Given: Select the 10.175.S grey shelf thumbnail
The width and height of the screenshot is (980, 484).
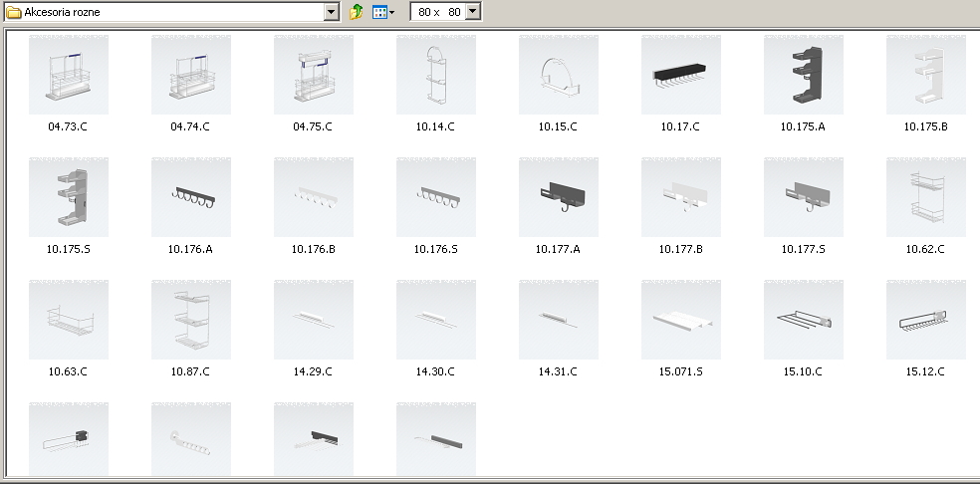Looking at the screenshot, I should tap(69, 197).
